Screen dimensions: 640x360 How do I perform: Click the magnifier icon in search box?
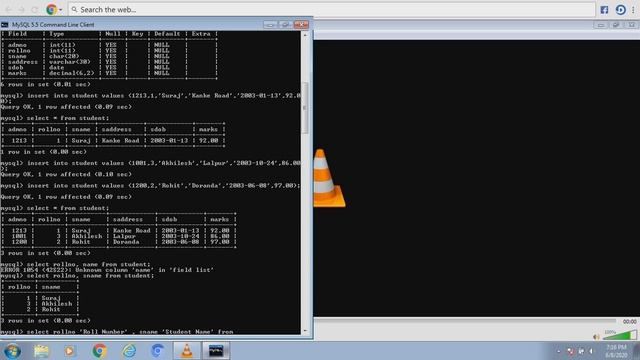(x=74, y=9)
